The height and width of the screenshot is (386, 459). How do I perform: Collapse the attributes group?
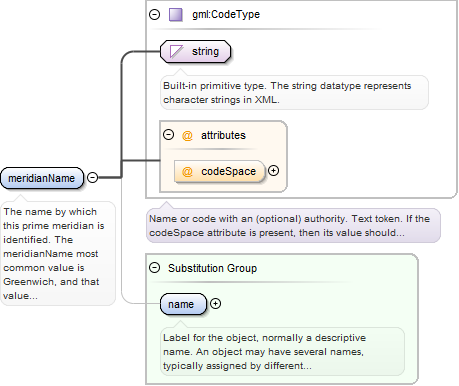tap(169, 135)
